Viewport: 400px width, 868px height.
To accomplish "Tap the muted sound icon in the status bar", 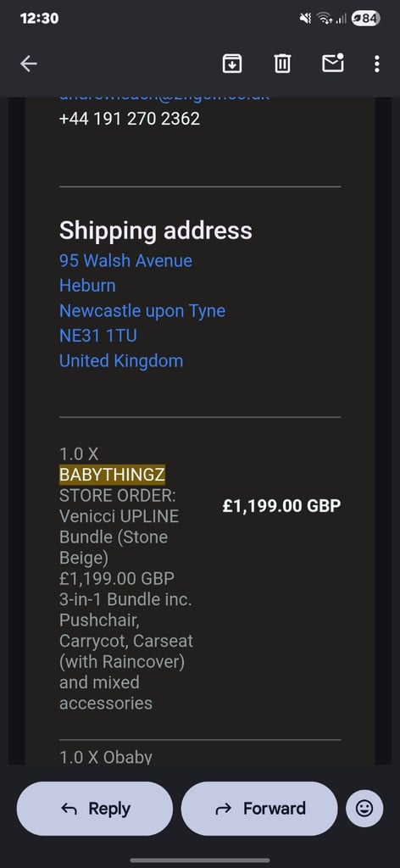I will click(305, 19).
